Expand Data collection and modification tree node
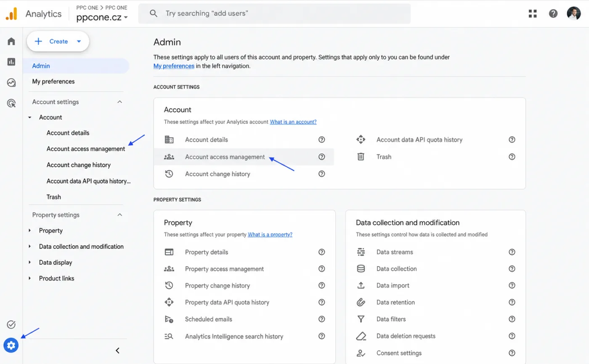Screen dimensions: 589x364 [x=29, y=246]
